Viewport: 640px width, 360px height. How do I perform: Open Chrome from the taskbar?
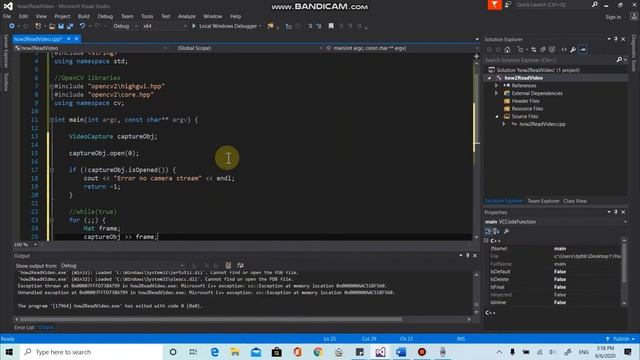pos(318,352)
